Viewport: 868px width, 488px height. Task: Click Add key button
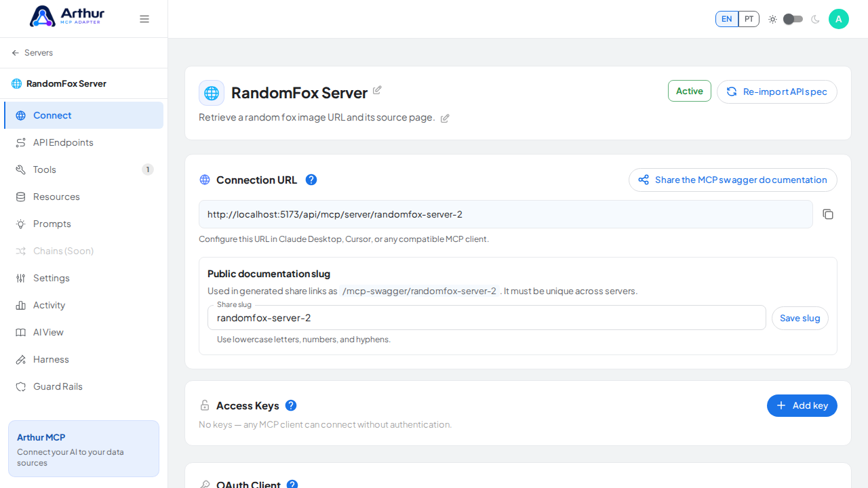pos(802,405)
